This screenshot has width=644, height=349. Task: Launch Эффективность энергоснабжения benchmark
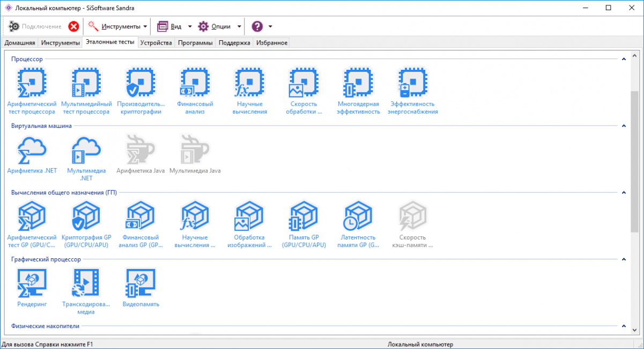pyautogui.click(x=412, y=91)
